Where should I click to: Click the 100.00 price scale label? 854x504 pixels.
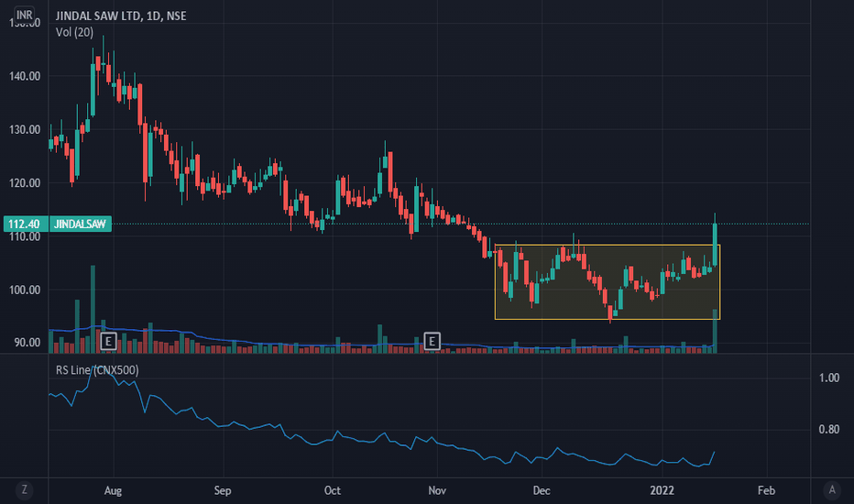25,290
